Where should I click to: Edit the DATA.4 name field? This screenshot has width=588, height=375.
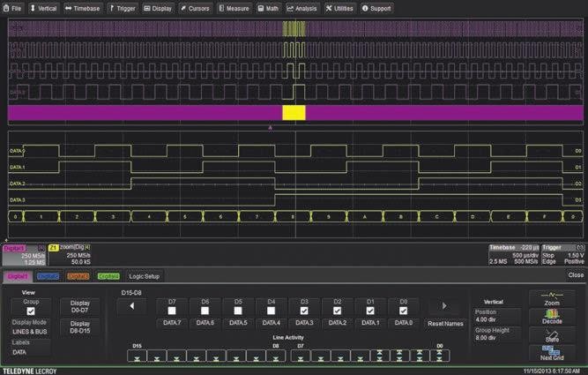point(271,323)
